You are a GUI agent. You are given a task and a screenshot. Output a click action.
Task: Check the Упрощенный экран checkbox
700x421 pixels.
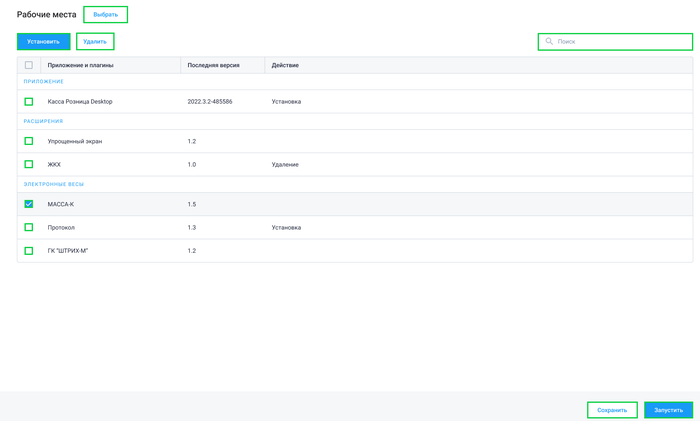click(x=29, y=141)
